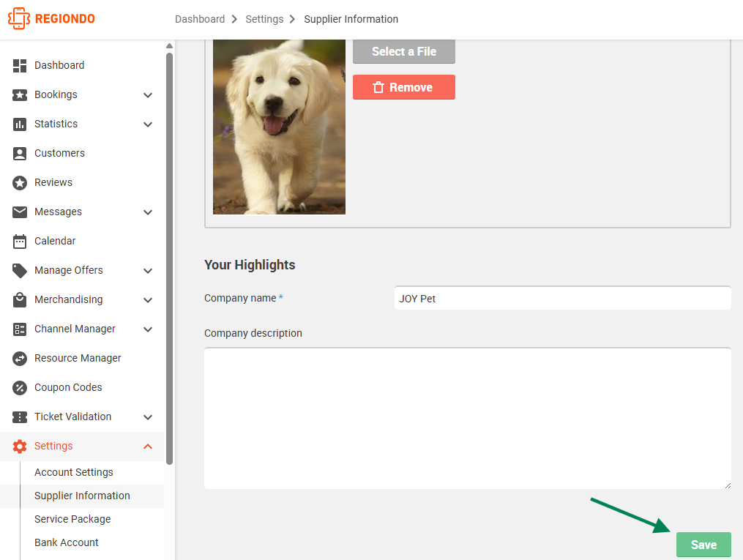Expand the Statistics submenu chevron

click(x=148, y=124)
